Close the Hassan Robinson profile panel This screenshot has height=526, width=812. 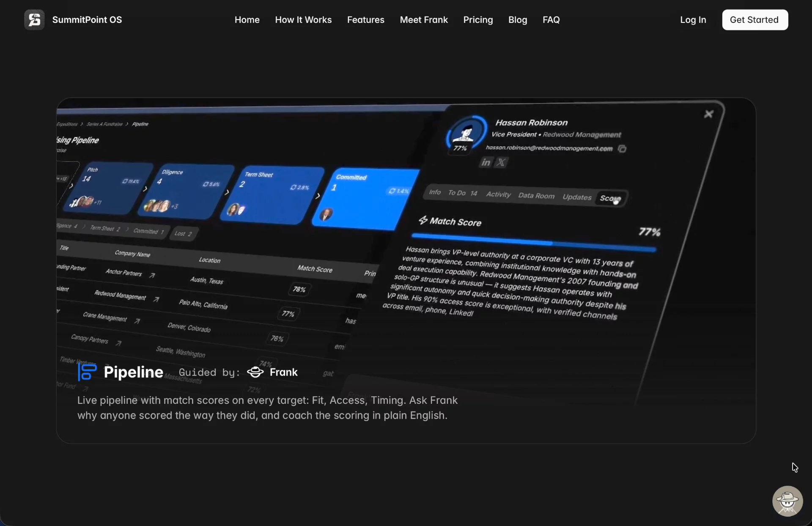coord(709,114)
